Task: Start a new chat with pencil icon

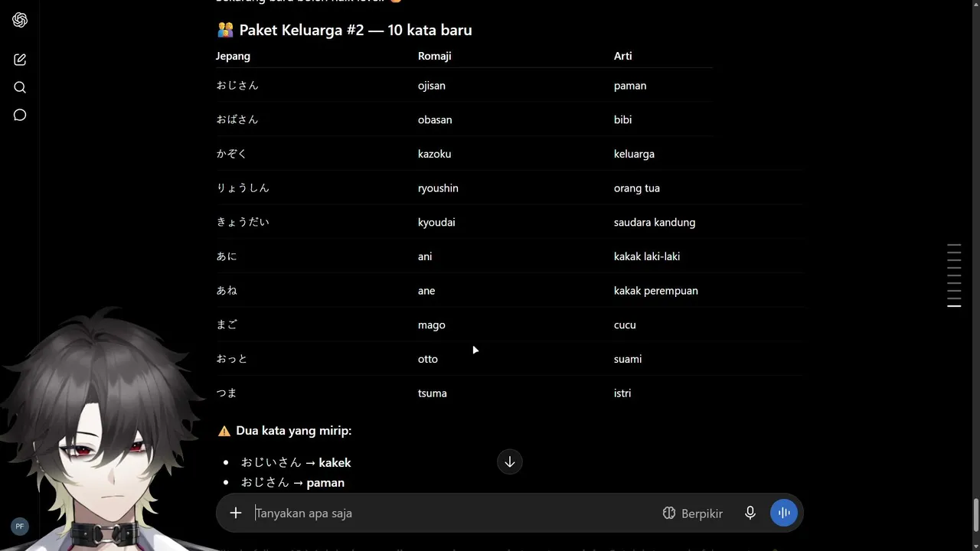Action: (x=20, y=60)
